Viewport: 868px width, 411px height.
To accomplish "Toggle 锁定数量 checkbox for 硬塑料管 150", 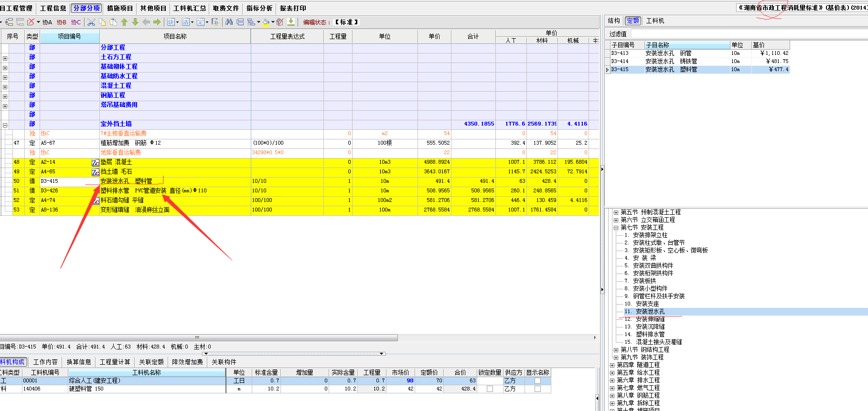I will 490,389.
